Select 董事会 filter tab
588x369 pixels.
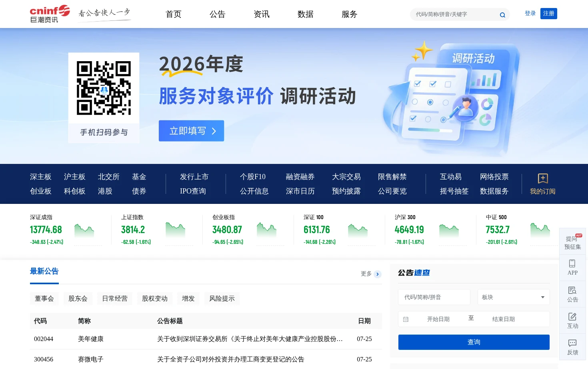(x=44, y=299)
